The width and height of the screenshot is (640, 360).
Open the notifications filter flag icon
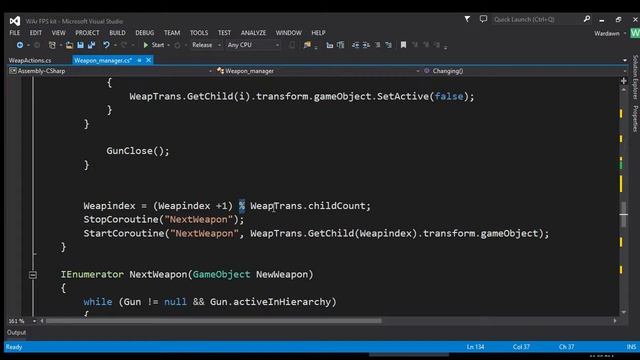[467, 19]
